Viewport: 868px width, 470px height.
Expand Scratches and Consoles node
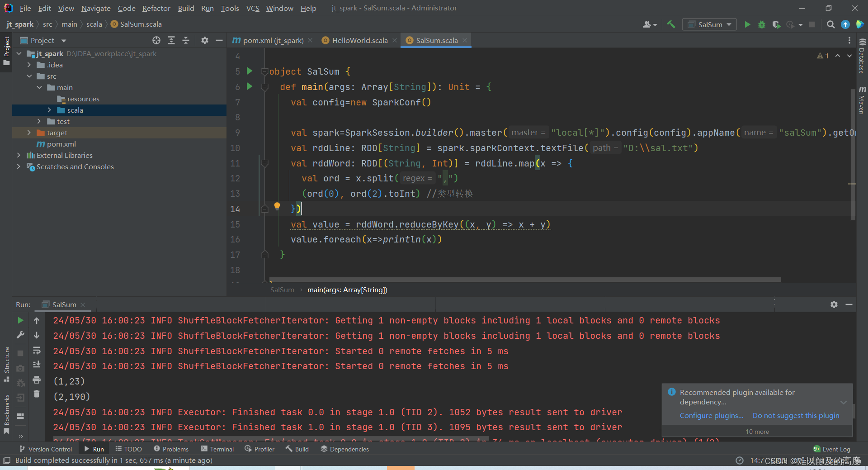click(19, 166)
